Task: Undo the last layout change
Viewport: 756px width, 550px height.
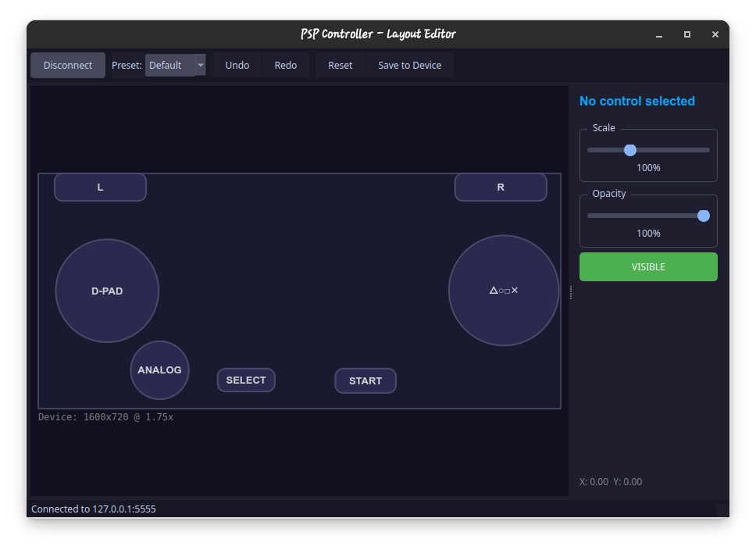Action: click(237, 65)
